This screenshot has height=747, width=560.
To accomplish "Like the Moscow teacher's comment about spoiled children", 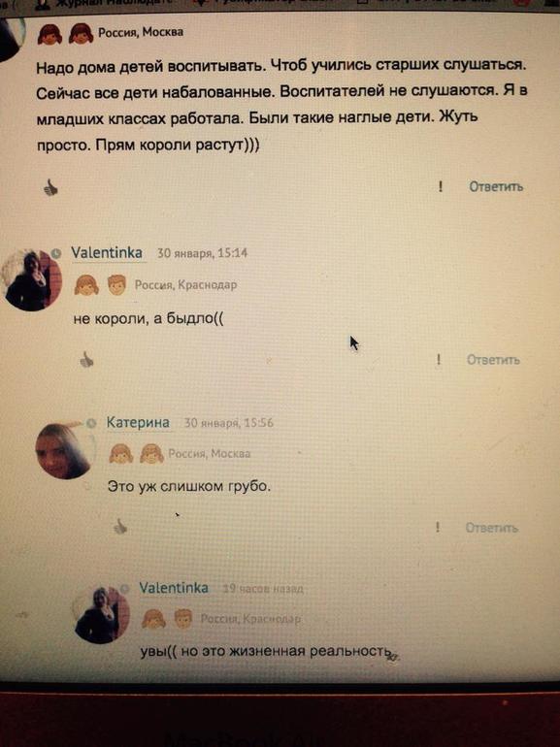I will click(x=50, y=187).
